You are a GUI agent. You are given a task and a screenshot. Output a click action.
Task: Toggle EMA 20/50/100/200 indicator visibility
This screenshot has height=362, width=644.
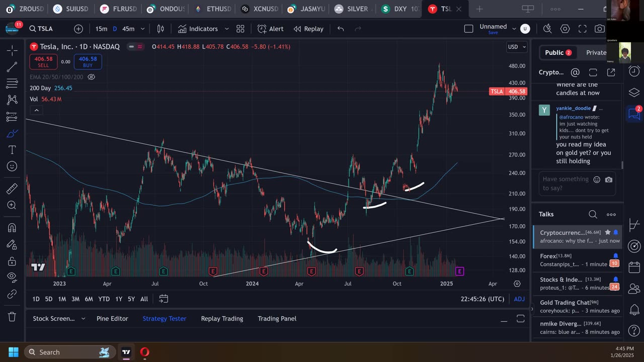click(x=92, y=77)
